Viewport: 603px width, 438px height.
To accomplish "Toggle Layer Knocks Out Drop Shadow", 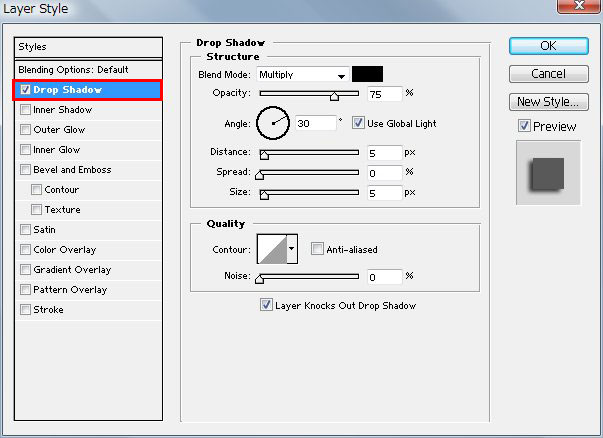I will point(266,305).
